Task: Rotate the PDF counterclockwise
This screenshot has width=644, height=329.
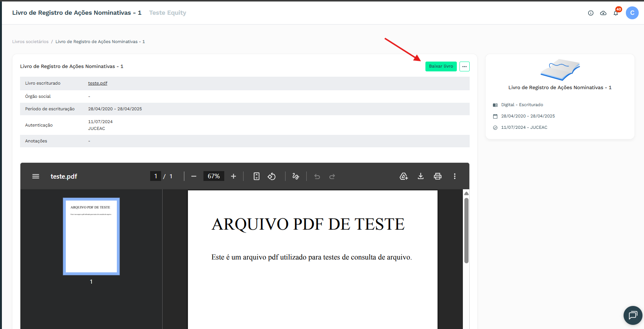Action: pyautogui.click(x=272, y=176)
